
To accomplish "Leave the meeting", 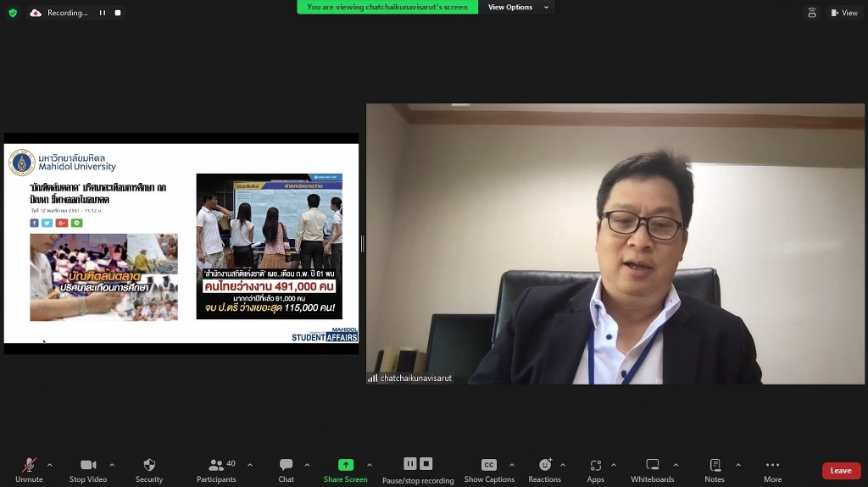I will 841,470.
